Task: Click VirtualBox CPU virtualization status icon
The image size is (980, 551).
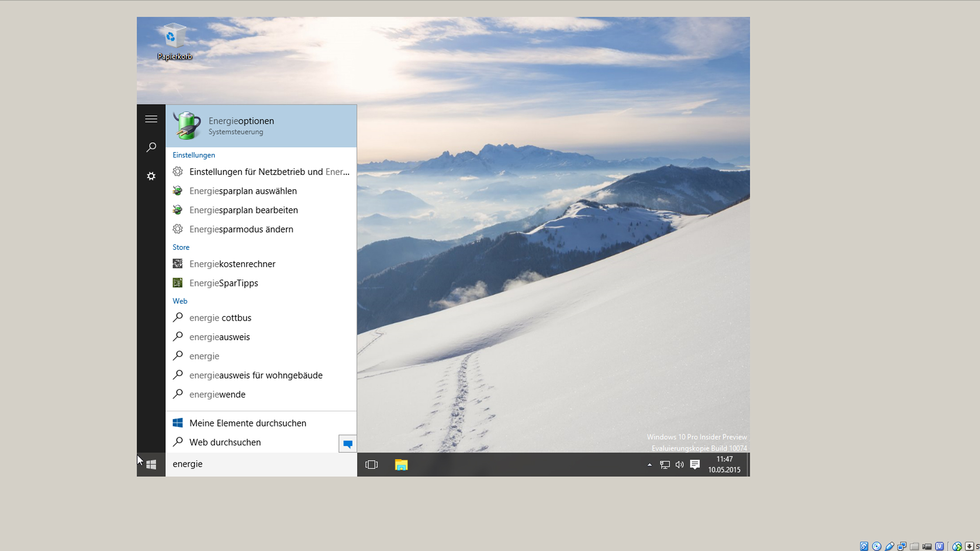Action: (x=939, y=546)
